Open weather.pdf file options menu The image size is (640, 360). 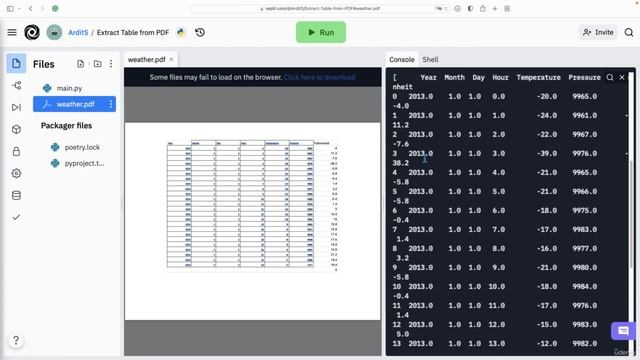click(x=111, y=104)
